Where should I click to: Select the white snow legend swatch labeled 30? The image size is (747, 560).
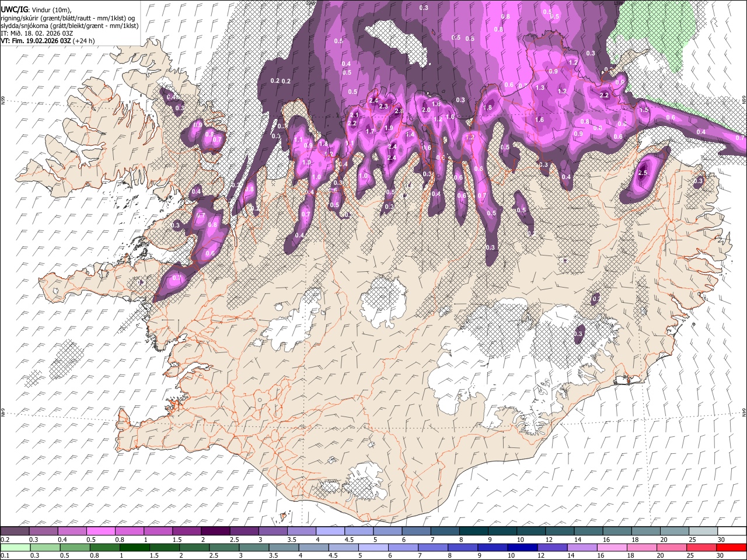[731, 531]
